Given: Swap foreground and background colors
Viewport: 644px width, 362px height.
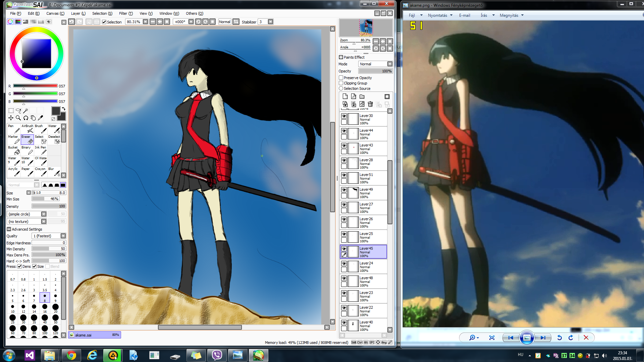Looking at the screenshot, I should [63, 109].
